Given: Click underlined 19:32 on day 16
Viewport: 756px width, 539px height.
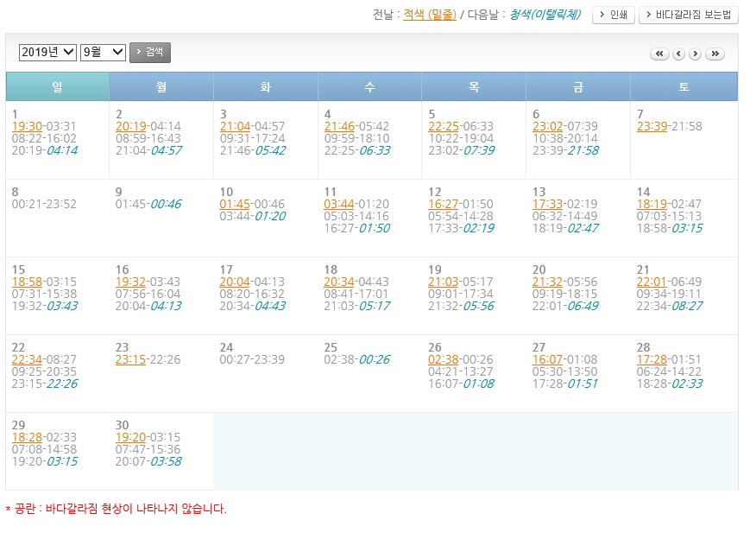Looking at the screenshot, I should [130, 282].
